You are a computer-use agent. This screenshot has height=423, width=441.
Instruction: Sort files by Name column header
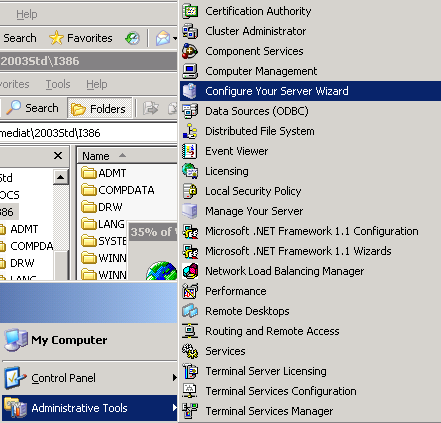[x=127, y=156]
